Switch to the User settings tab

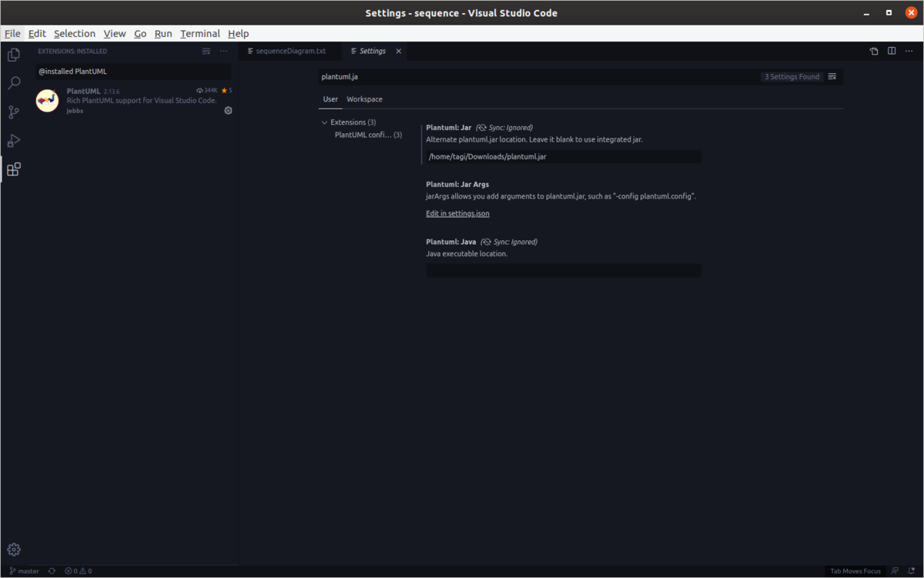tap(330, 99)
